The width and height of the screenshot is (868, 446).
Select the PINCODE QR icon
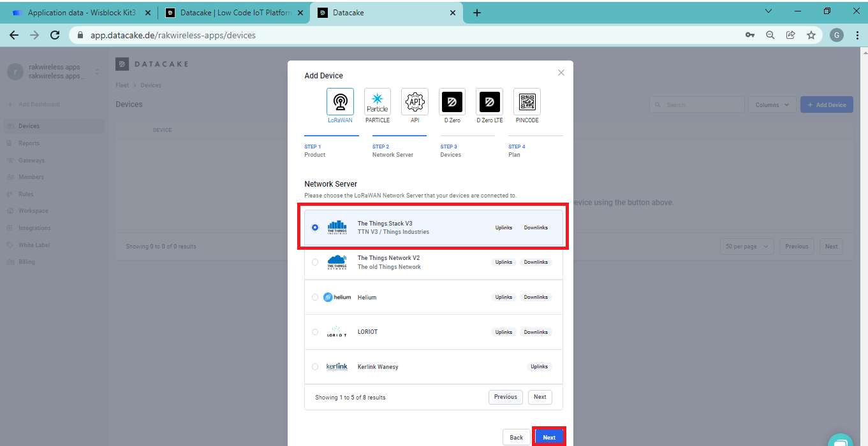point(527,102)
